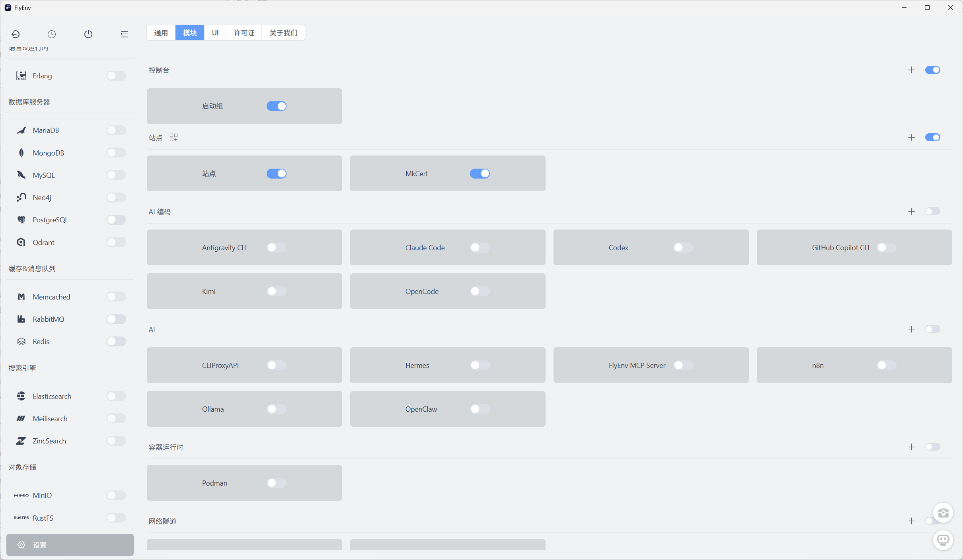This screenshot has height=560, width=963.
Task: Switch to the 通用 tab
Action: 161,33
